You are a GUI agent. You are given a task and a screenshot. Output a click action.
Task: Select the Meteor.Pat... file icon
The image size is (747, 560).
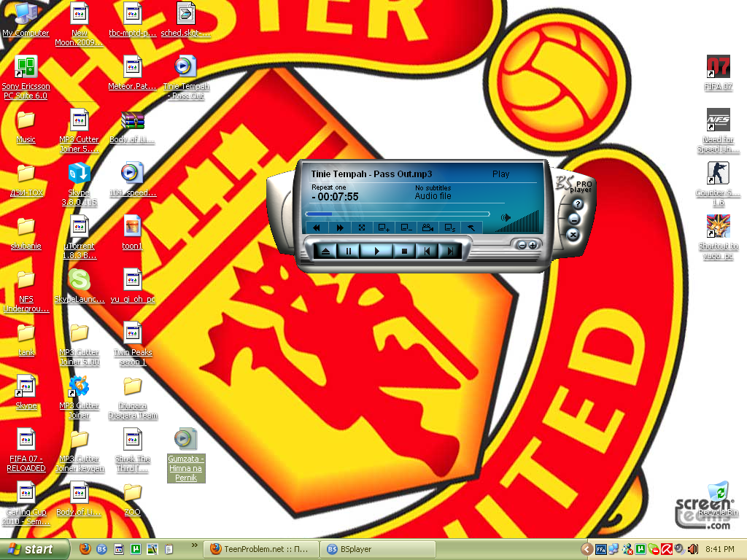coord(133,73)
